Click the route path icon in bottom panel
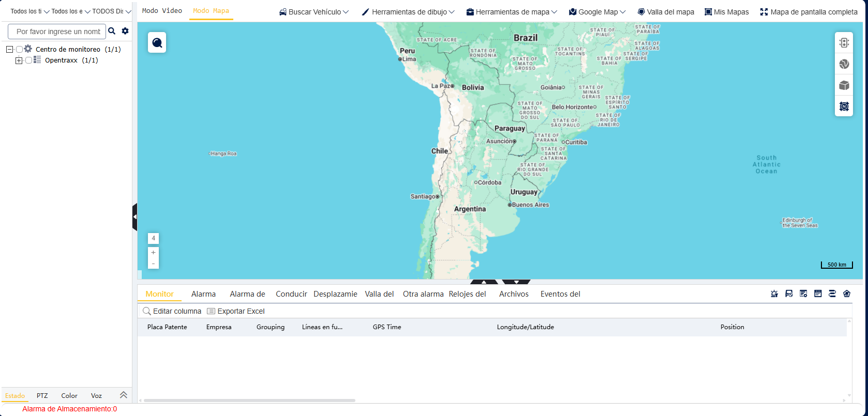This screenshot has height=416, width=868. pos(832,294)
